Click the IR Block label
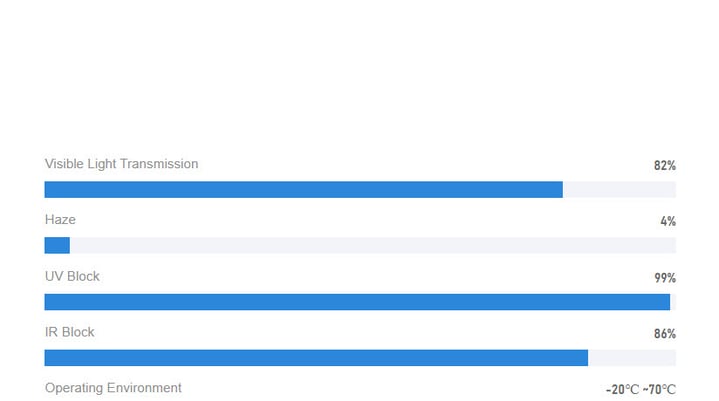This screenshot has height=401, width=719. pyautogui.click(x=69, y=332)
